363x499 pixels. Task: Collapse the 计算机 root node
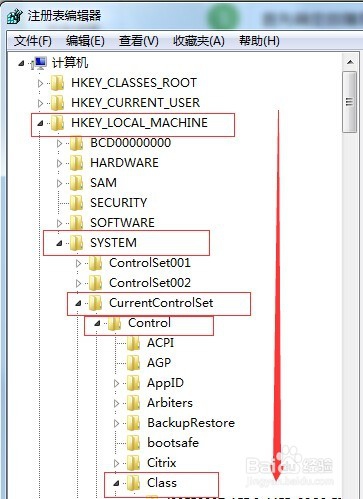click(21, 63)
